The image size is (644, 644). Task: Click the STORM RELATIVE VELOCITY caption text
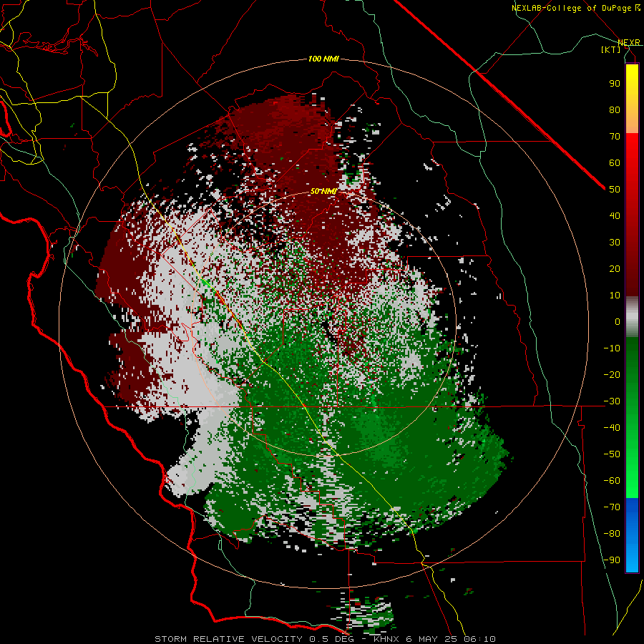[228, 639]
